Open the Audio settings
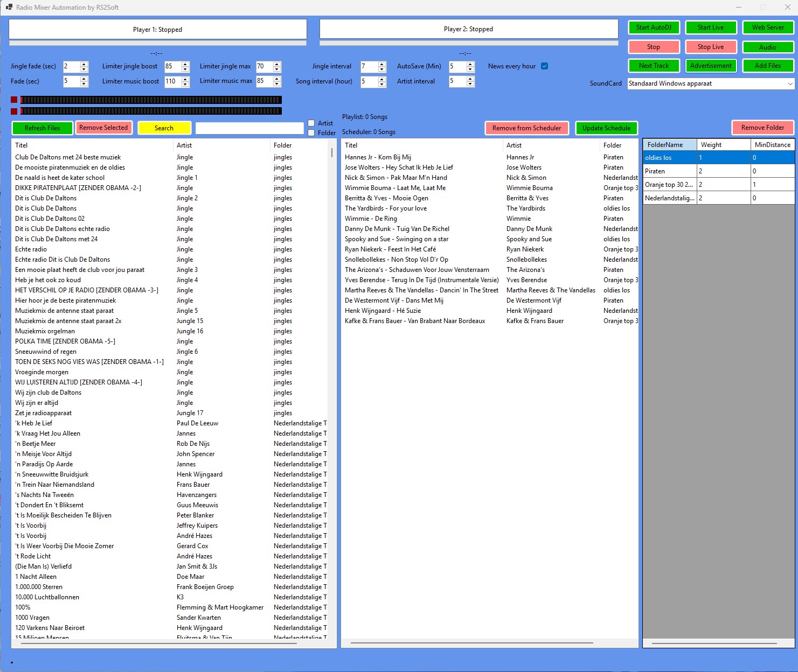Viewport: 798px width, 672px height. tap(768, 47)
